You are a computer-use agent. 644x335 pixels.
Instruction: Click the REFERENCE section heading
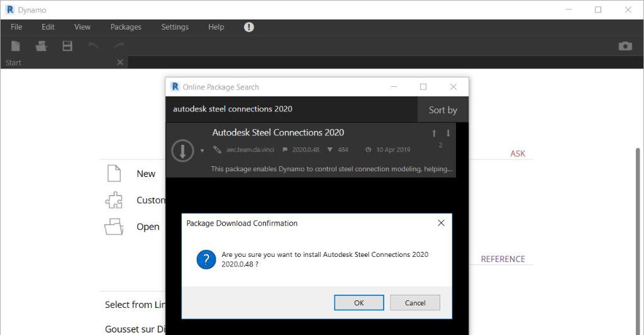click(x=502, y=259)
